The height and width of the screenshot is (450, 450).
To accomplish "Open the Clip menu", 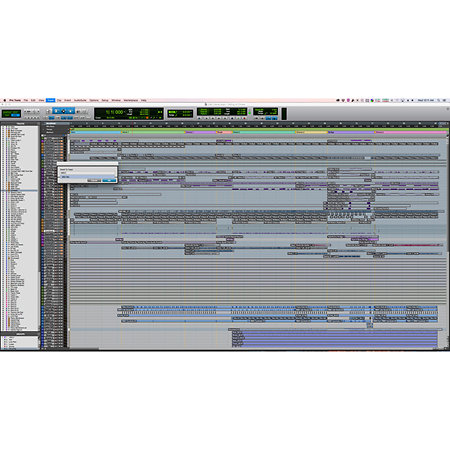I will [59, 100].
